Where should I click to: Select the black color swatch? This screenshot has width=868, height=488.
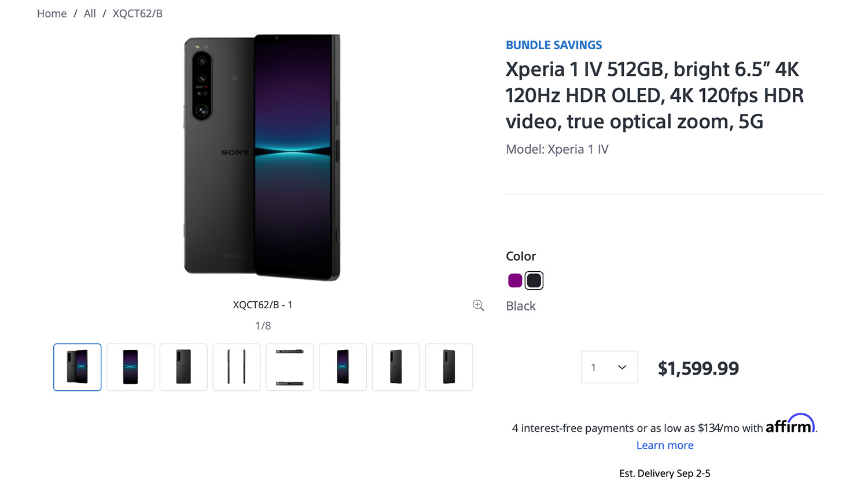(x=534, y=280)
